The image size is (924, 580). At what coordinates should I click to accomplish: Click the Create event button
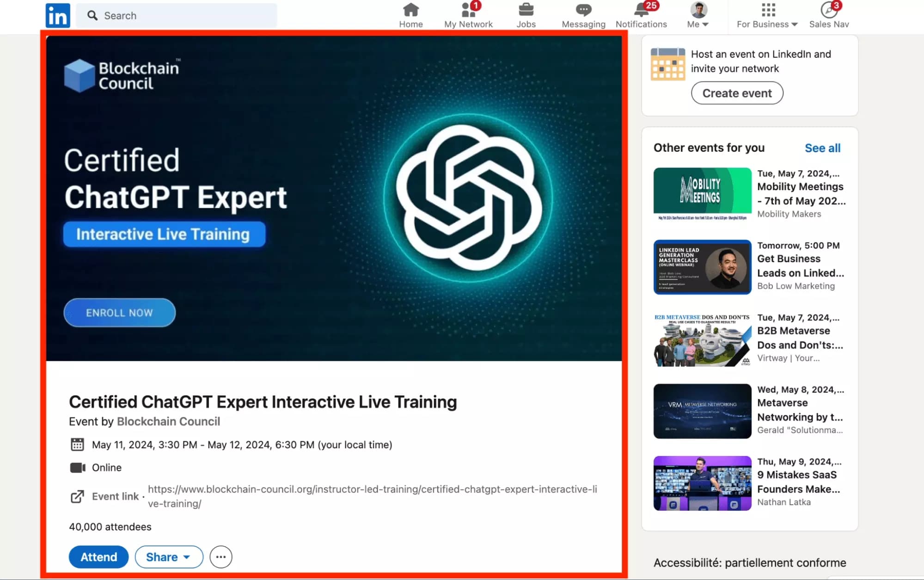point(737,93)
